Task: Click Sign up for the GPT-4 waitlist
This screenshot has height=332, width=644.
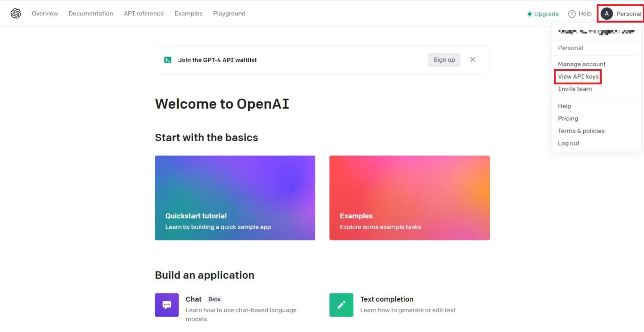Action: [x=444, y=60]
